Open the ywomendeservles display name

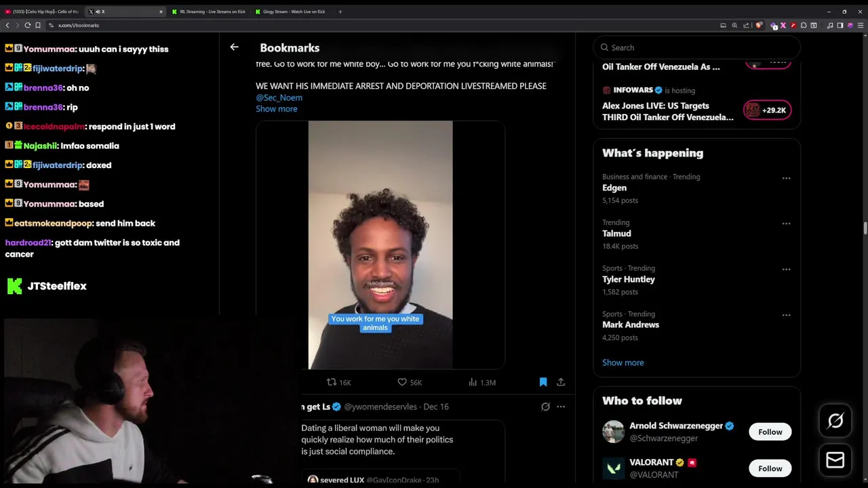[x=316, y=407]
